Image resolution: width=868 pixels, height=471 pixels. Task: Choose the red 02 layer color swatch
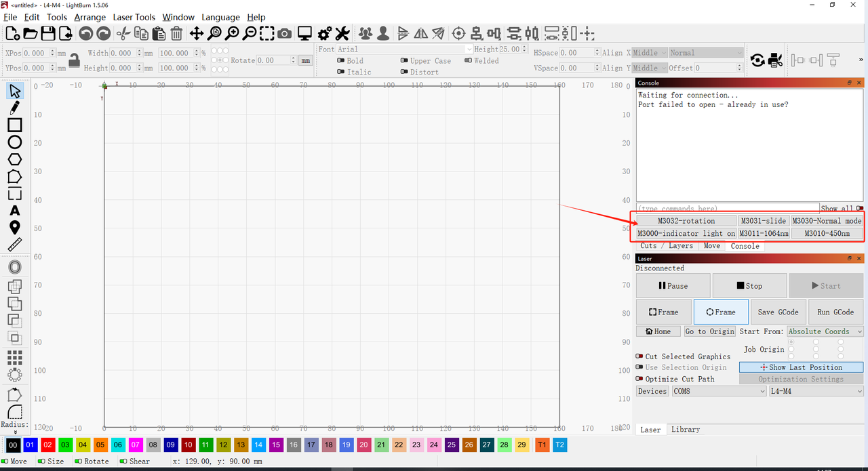(47, 445)
